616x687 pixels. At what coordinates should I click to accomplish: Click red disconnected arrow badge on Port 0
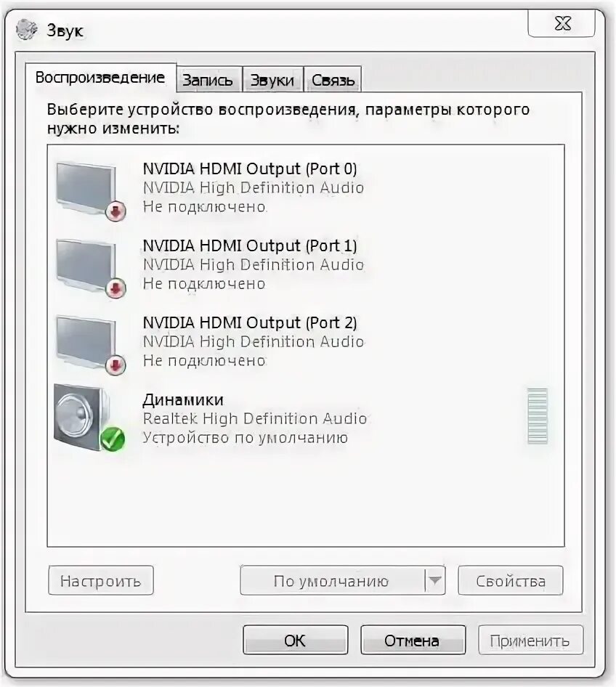(115, 211)
